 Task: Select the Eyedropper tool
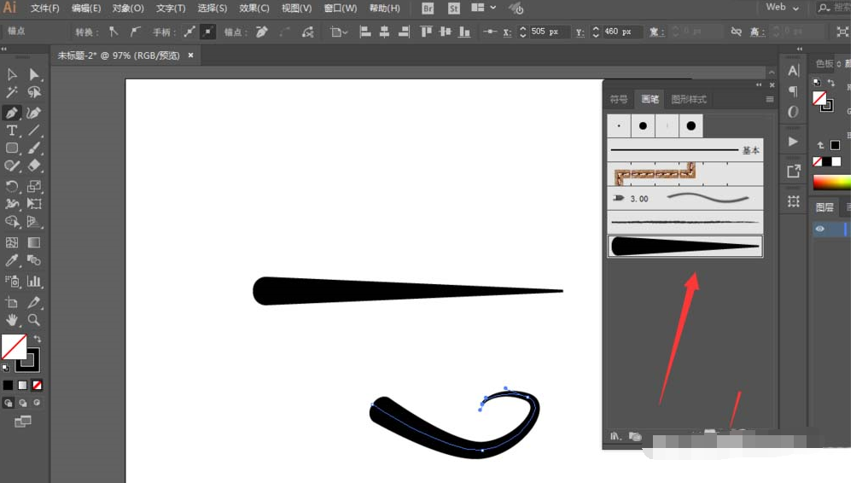[12, 260]
